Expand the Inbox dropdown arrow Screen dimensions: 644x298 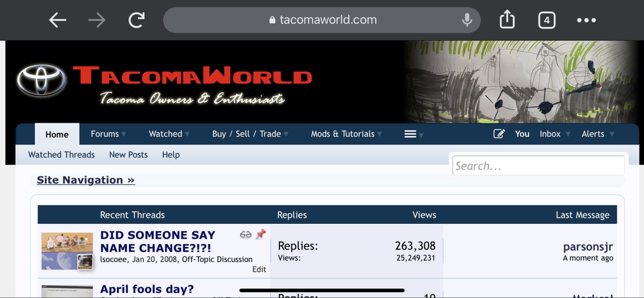click(x=568, y=135)
